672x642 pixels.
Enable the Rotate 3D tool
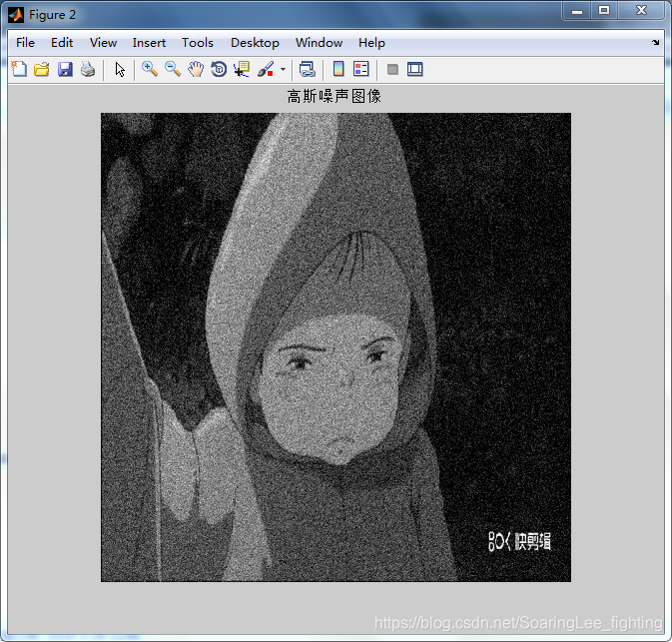pyautogui.click(x=219, y=69)
